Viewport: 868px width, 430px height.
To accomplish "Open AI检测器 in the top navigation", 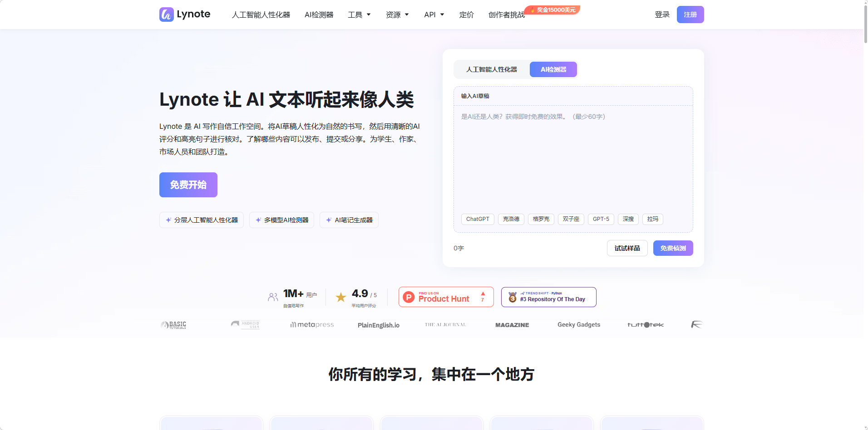I will tap(319, 15).
